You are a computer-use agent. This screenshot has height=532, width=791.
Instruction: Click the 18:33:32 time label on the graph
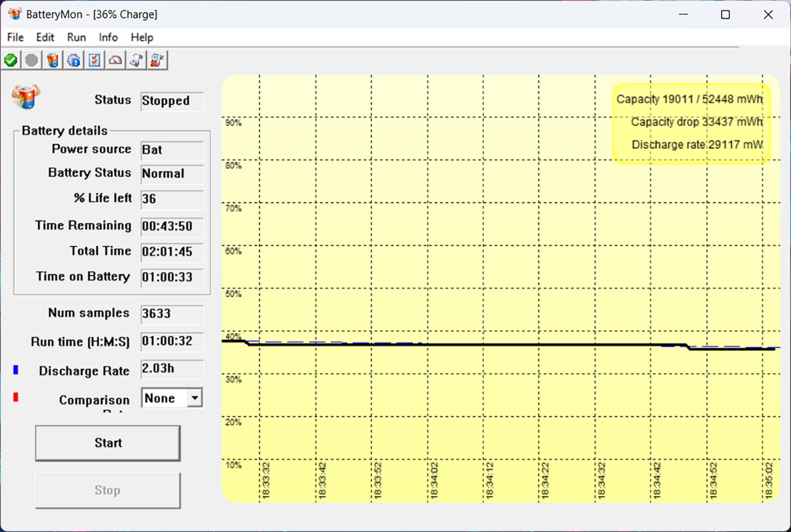click(266, 481)
